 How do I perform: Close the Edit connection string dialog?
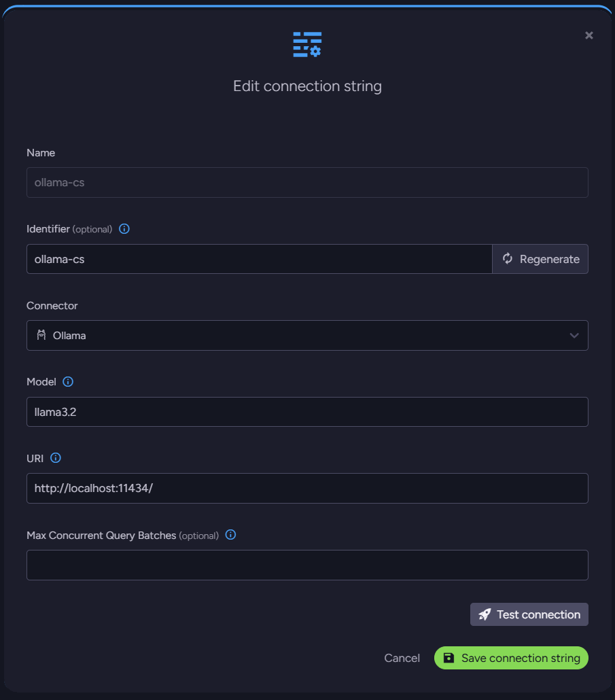589,35
